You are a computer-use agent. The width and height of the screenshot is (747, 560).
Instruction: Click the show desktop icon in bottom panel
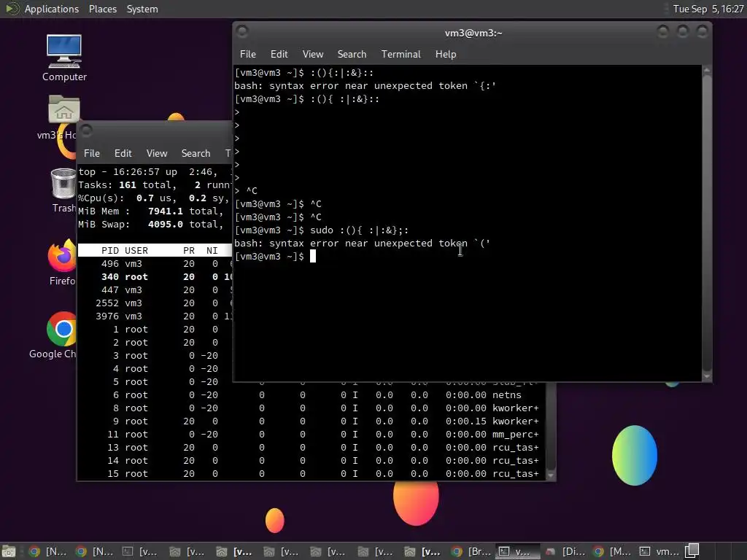click(9, 551)
